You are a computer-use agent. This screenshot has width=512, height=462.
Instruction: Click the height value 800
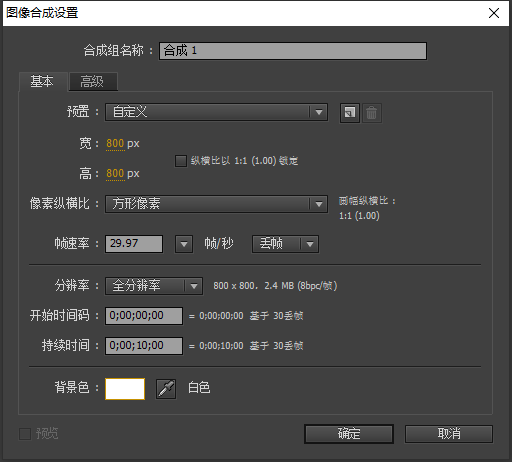click(x=115, y=174)
